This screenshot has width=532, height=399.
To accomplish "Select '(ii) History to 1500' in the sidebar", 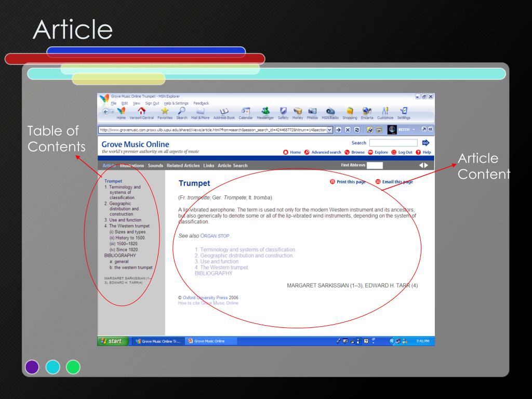I will tap(127, 238).
